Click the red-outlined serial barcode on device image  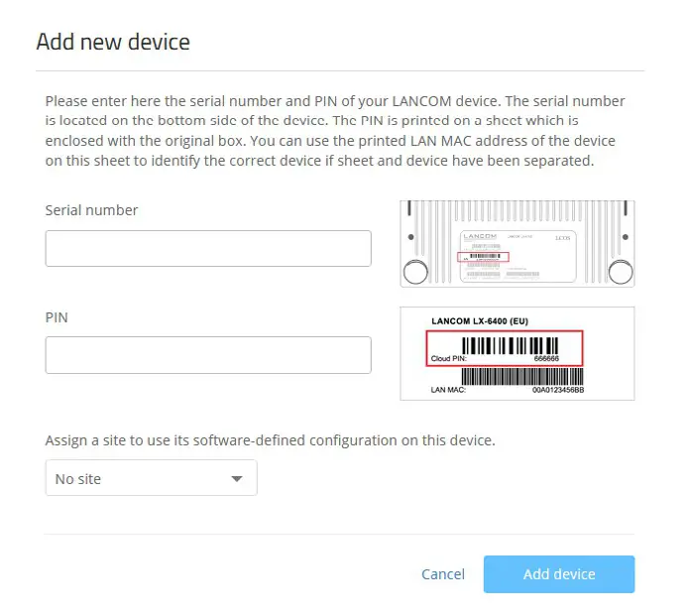pyautogui.click(x=483, y=257)
